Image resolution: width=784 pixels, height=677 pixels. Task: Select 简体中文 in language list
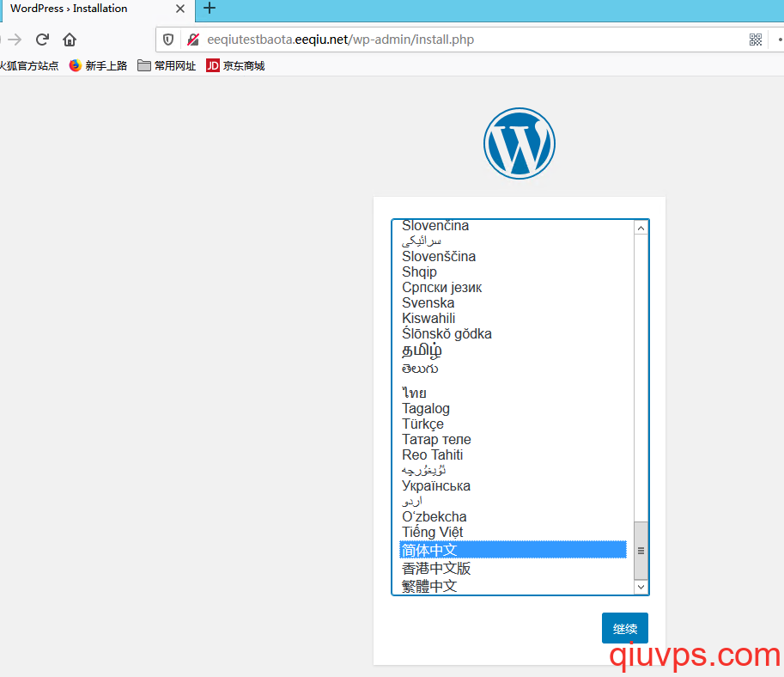coord(513,550)
